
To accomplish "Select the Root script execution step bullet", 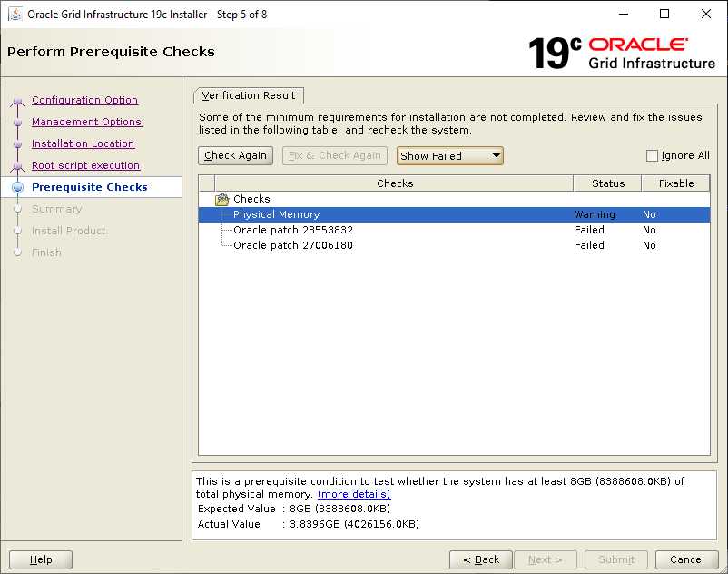I will [x=17, y=166].
